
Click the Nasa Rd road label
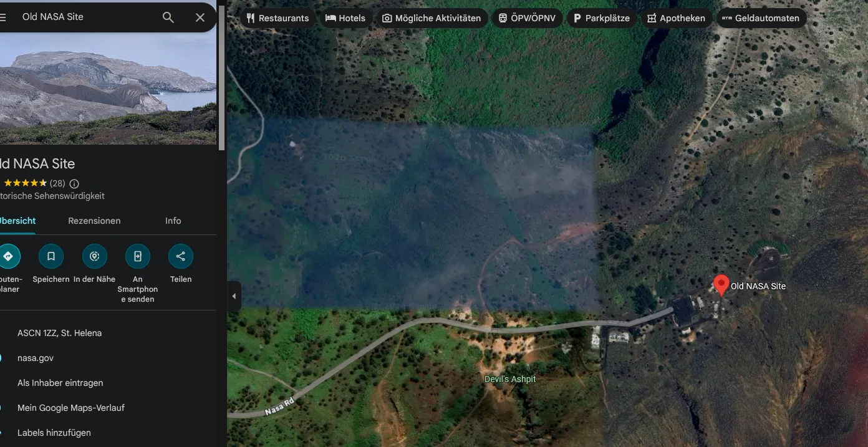tap(279, 406)
